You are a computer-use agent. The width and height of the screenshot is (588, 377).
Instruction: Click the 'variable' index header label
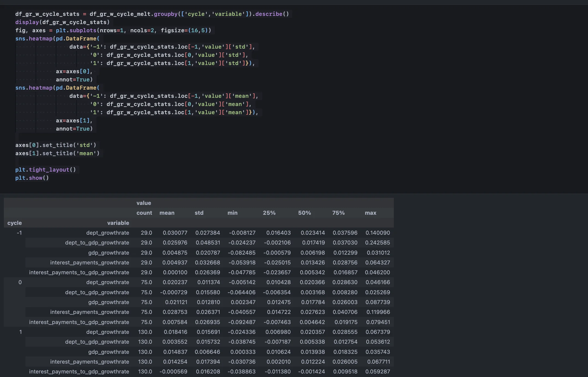coord(118,223)
